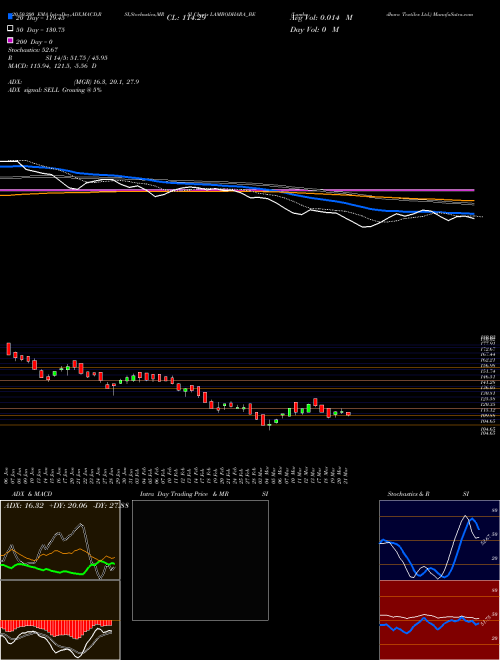500x660 pixels.
Task: Select the '200 Day = 0' legend text
Action: click(x=34, y=42)
